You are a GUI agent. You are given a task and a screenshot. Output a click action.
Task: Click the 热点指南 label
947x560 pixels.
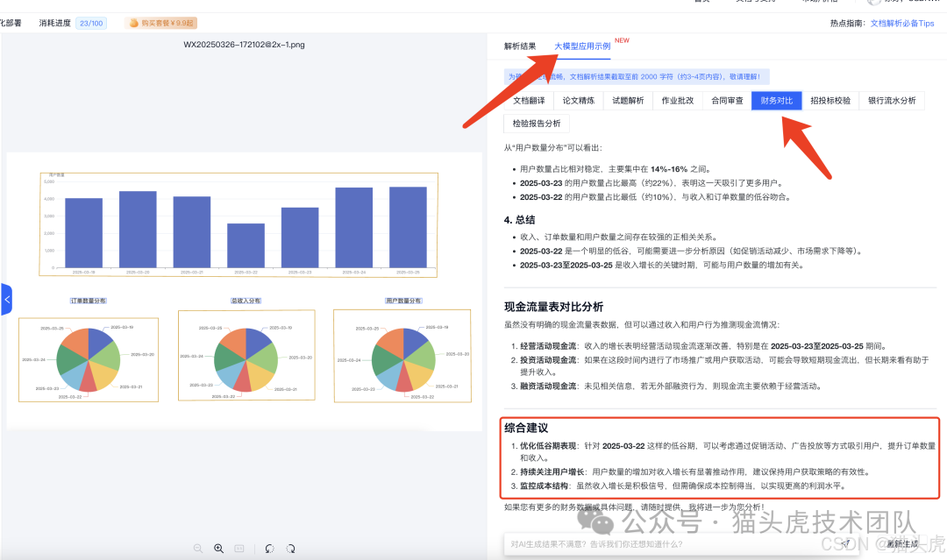(x=848, y=24)
